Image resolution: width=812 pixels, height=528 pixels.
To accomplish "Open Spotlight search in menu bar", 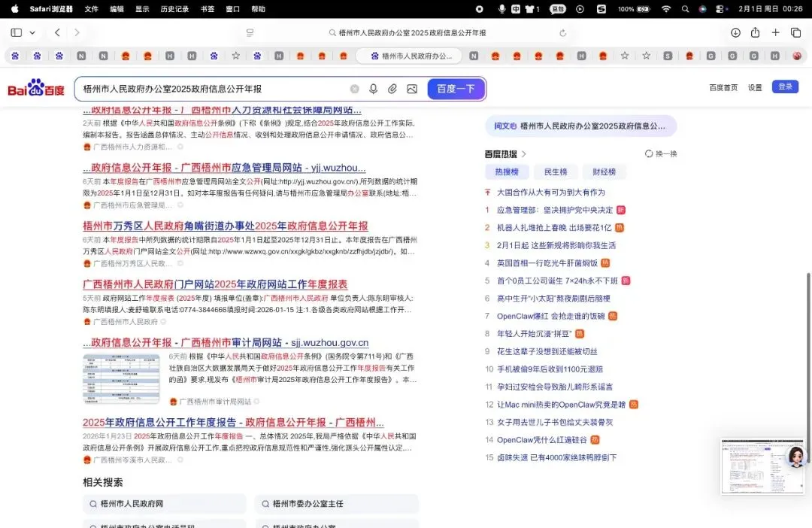I will point(685,9).
